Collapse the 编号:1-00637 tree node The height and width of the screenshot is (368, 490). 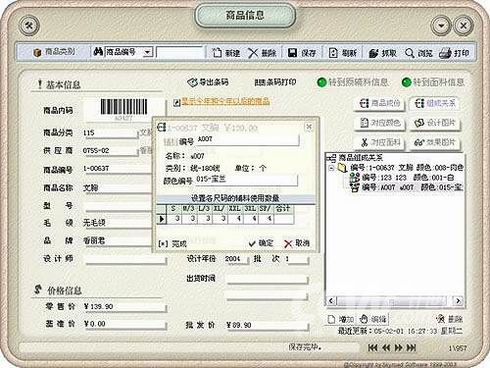(x=331, y=168)
